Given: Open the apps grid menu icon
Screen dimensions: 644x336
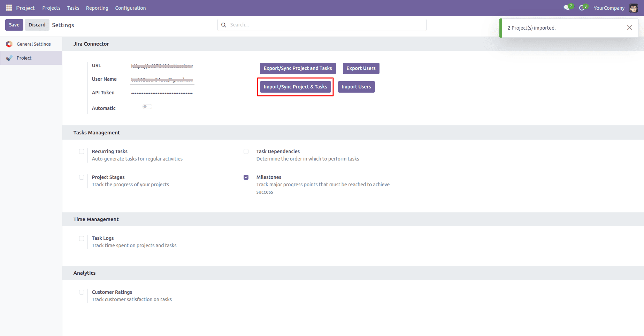Looking at the screenshot, I should click(x=9, y=8).
